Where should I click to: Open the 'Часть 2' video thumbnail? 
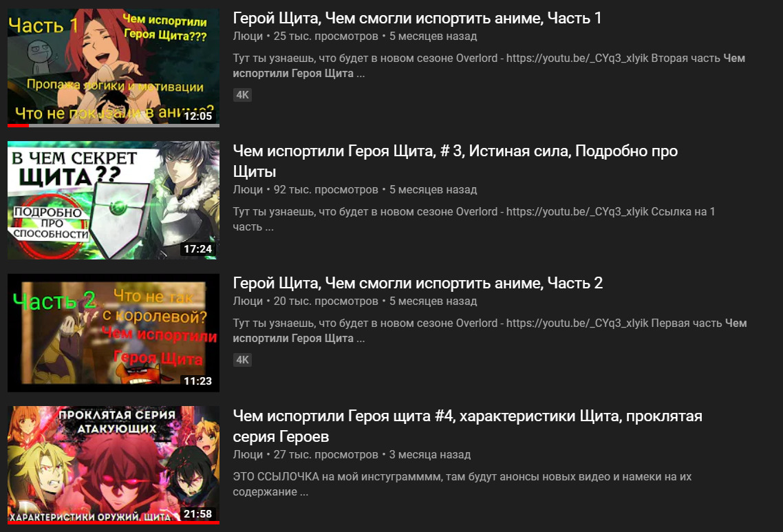114,332
